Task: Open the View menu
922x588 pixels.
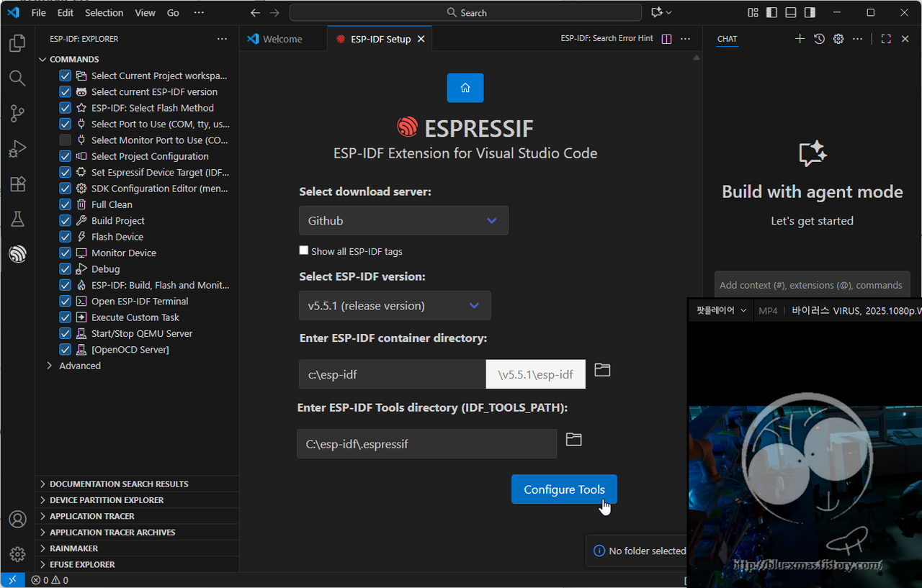Action: point(145,12)
